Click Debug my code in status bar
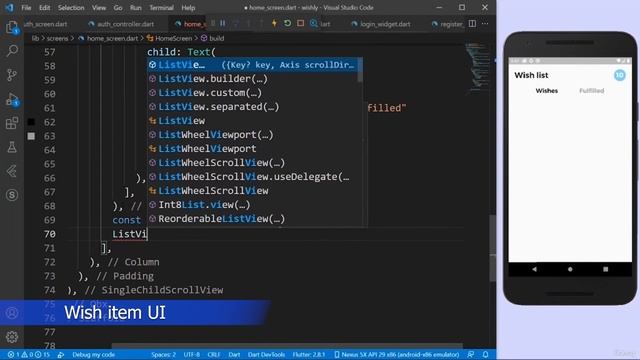This screenshot has height=360, width=640. coord(93,355)
